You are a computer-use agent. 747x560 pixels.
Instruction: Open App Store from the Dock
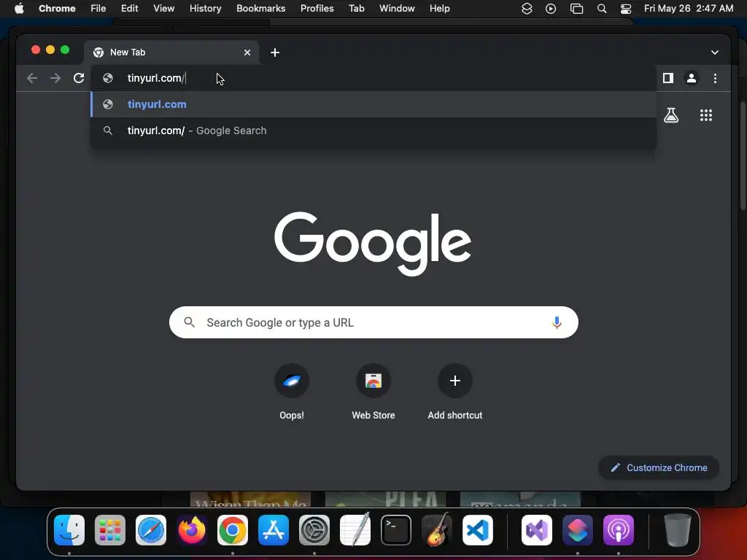(x=274, y=530)
